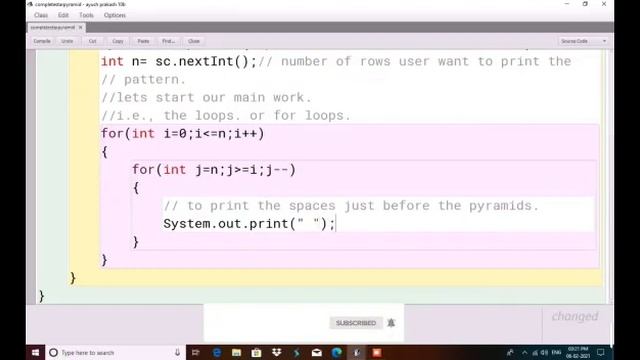Viewport: 640px width, 360px height.
Task: Click the Cortana circle icon
Action: pos(53,353)
